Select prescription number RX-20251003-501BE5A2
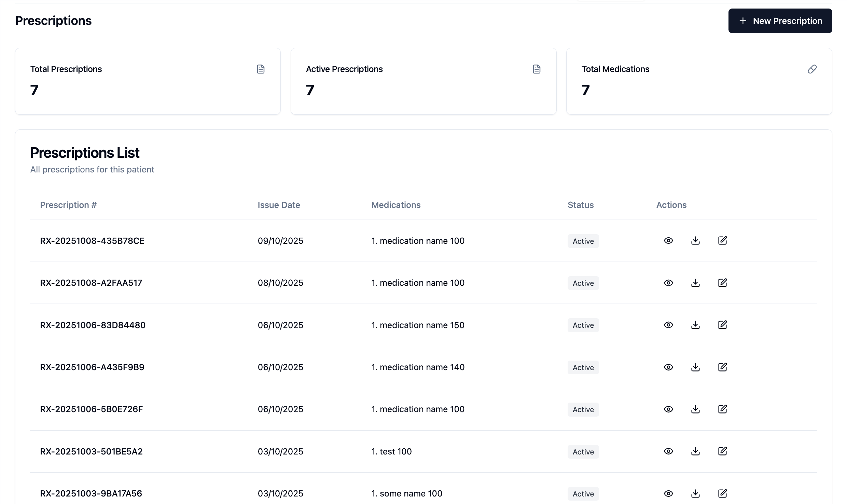Screen dimensions: 847x504 click(91, 451)
